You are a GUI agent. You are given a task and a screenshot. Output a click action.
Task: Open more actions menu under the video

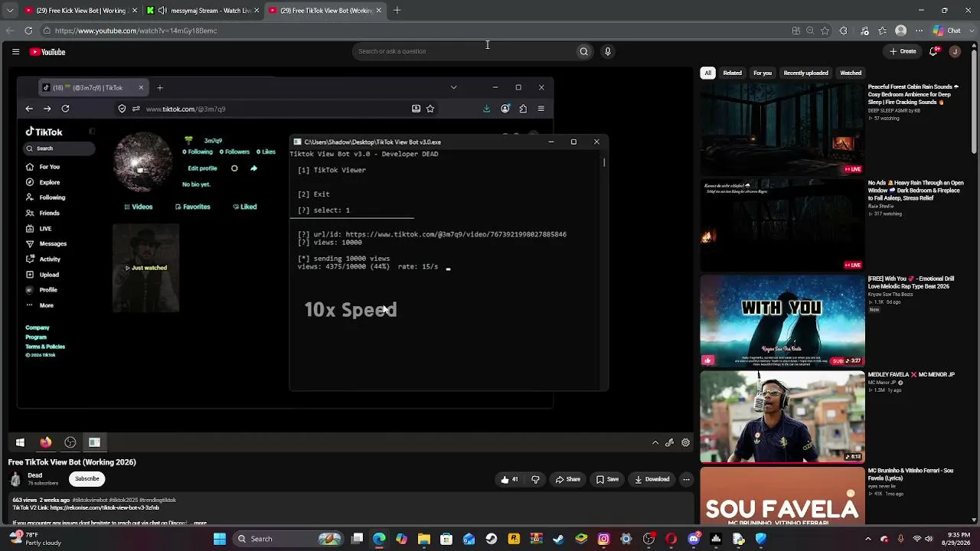(x=686, y=479)
